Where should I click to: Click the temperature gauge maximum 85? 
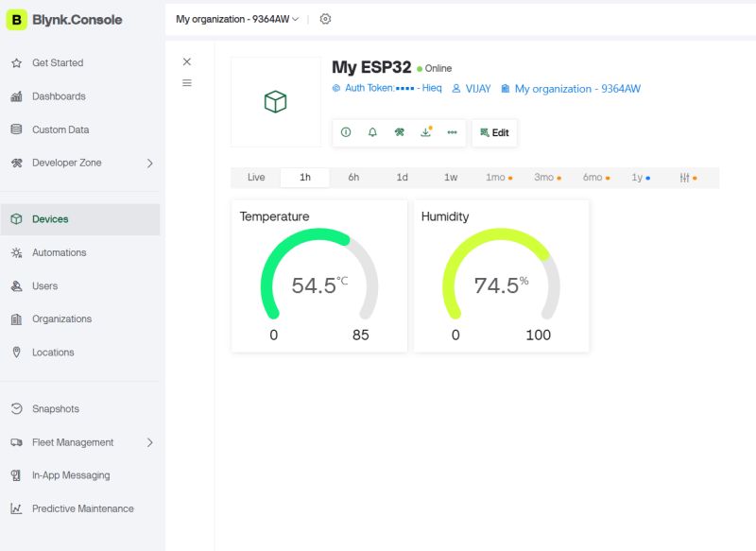click(x=361, y=335)
